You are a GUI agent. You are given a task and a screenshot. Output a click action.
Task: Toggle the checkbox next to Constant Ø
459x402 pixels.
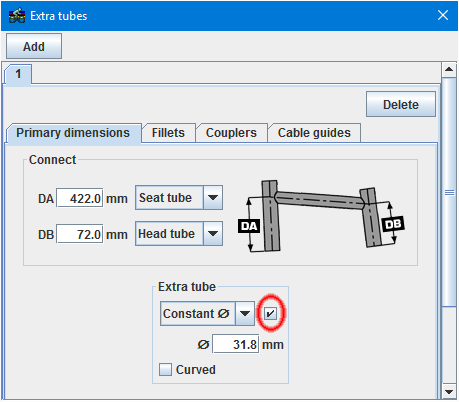[x=270, y=313]
